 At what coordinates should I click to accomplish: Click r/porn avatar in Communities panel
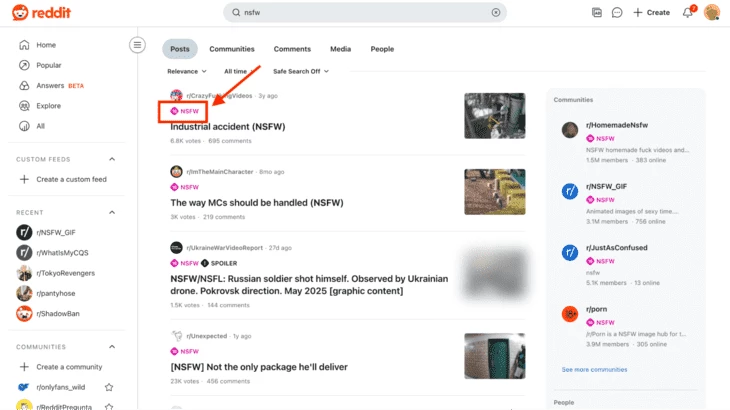click(x=570, y=314)
